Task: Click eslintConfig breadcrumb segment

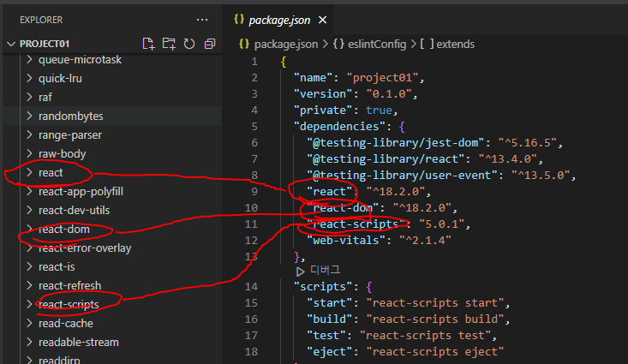Action: tap(377, 44)
